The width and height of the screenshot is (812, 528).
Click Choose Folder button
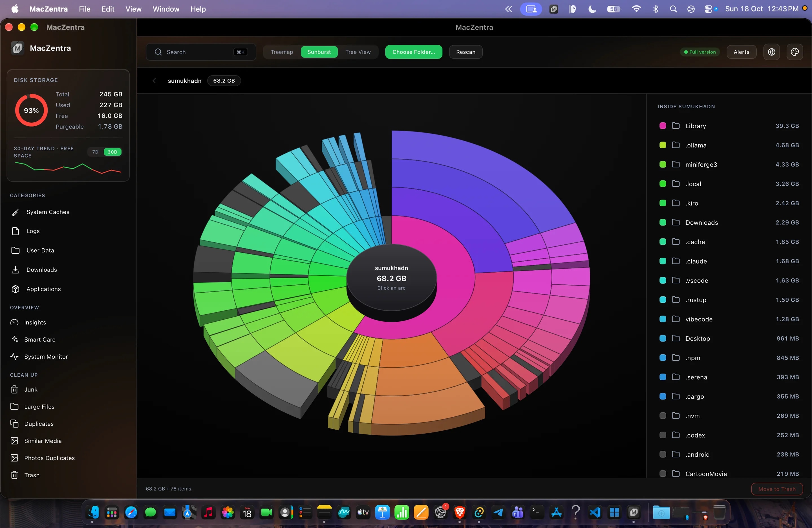[x=414, y=52]
